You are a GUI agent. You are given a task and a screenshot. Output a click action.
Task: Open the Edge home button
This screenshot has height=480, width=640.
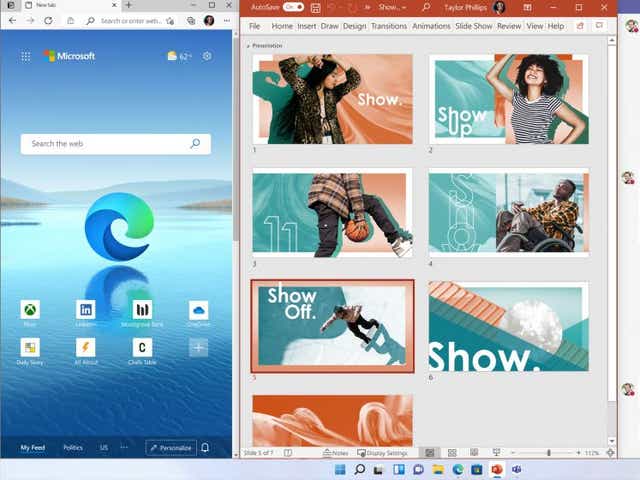(x=71, y=20)
